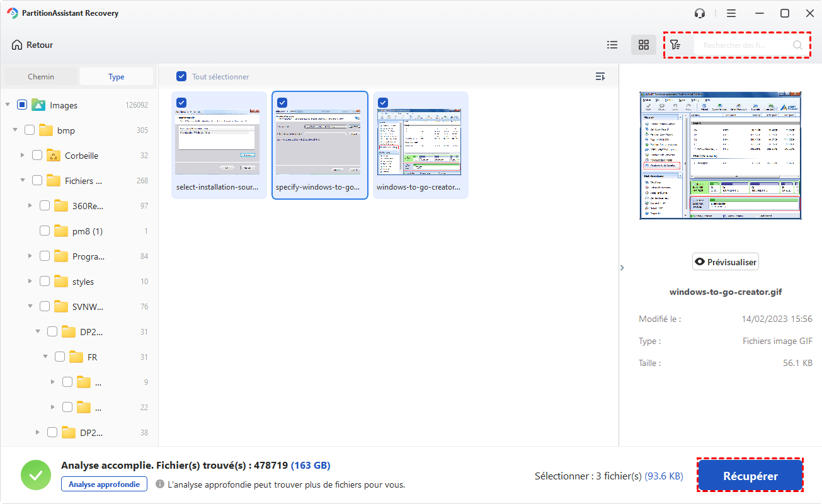Image resolution: width=822 pixels, height=504 pixels.
Task: Collapse the preview panel arrow
Action: pos(622,268)
